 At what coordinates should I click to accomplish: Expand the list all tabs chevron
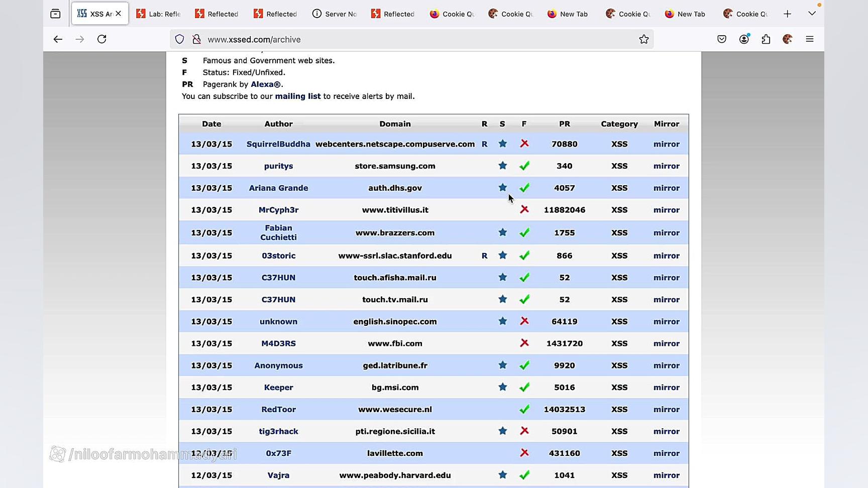point(812,14)
